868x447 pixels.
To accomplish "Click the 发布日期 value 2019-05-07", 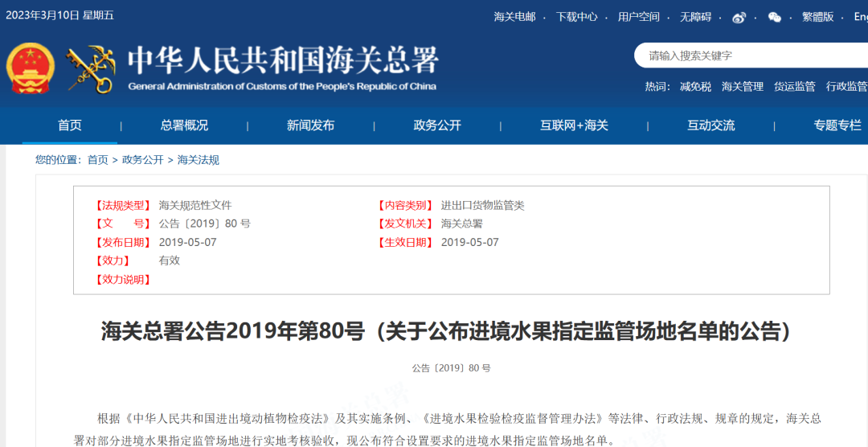I will [187, 242].
